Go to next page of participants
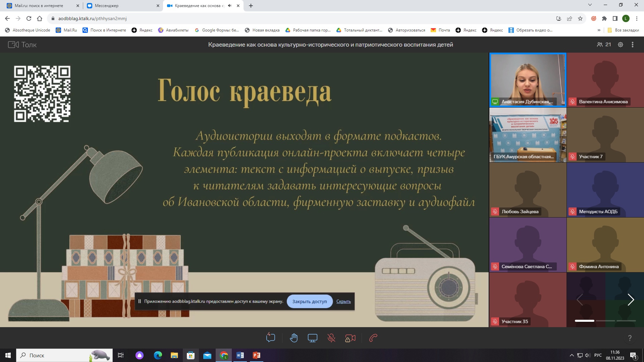 click(631, 300)
